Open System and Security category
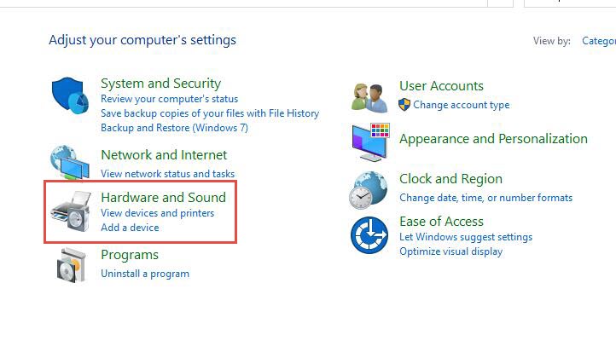The height and width of the screenshot is (364, 616). pyautogui.click(x=160, y=84)
